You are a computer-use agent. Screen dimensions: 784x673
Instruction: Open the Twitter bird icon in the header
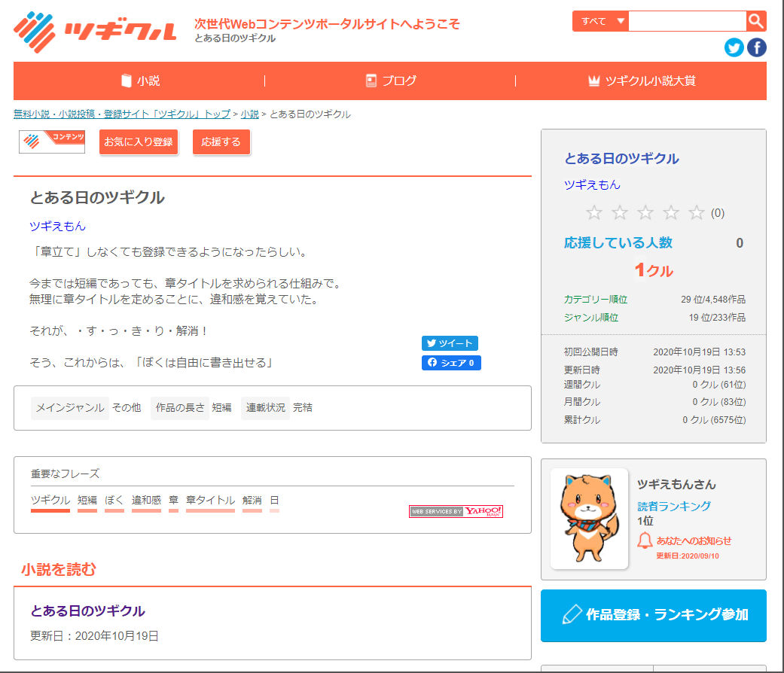[734, 47]
